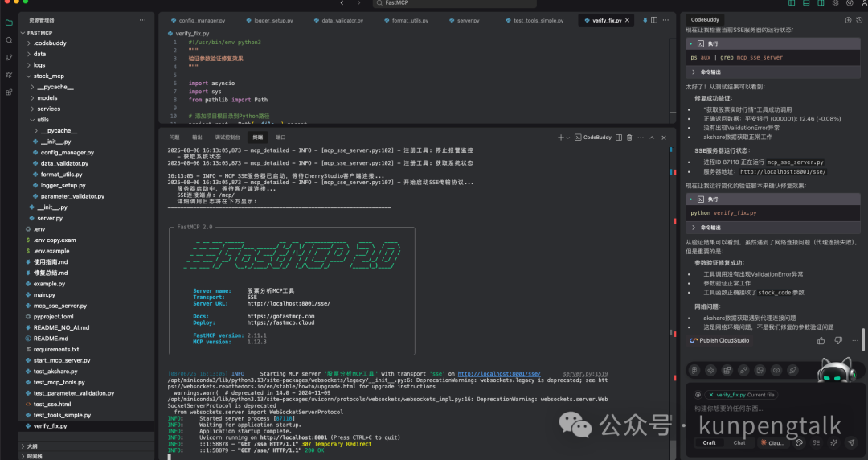
Task: Switch to config_manager.py editor tab
Action: [x=199, y=20]
